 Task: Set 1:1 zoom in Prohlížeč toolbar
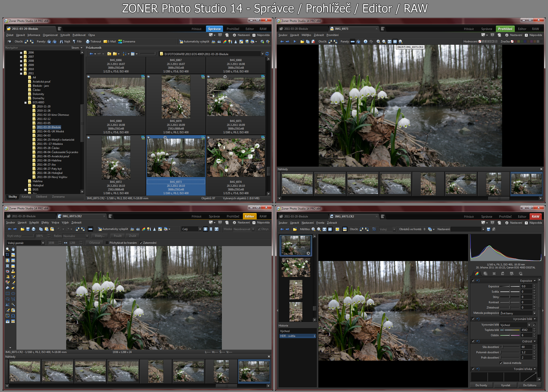pos(389,42)
